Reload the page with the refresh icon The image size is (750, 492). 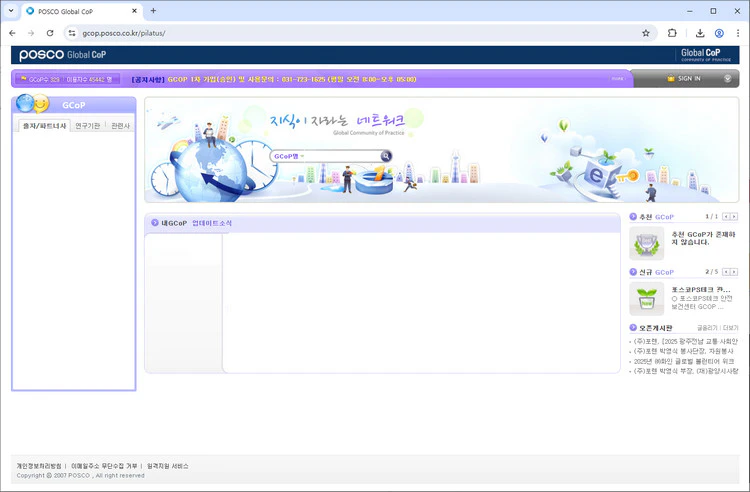coord(50,33)
